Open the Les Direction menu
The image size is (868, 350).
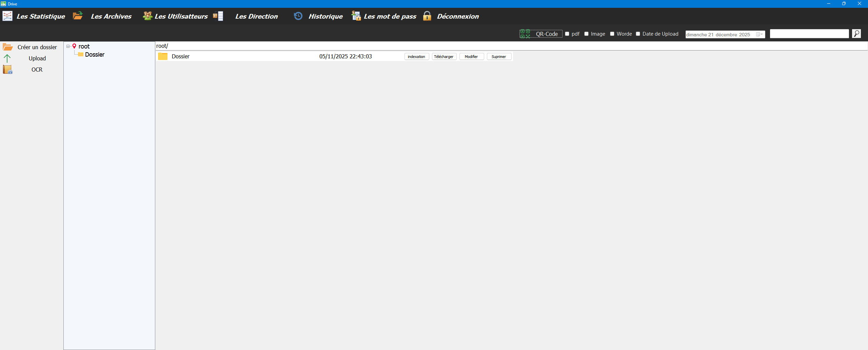click(x=256, y=16)
